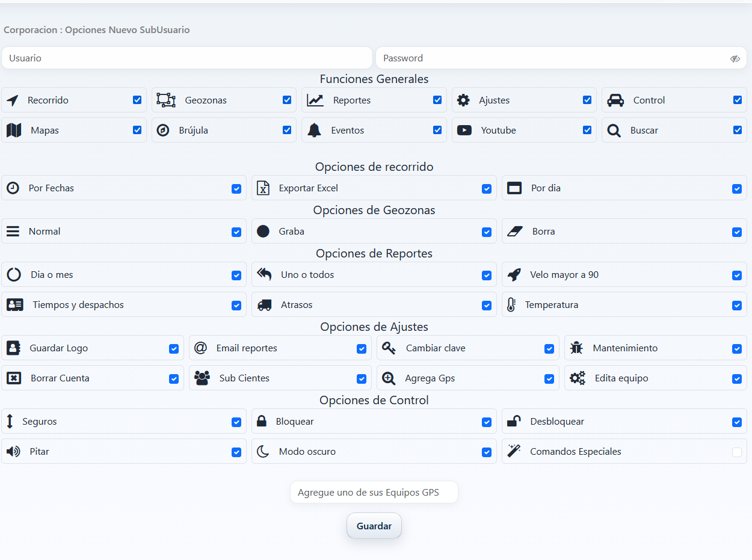752x560 pixels.
Task: Uncheck the Control checkbox
Action: [738, 100]
